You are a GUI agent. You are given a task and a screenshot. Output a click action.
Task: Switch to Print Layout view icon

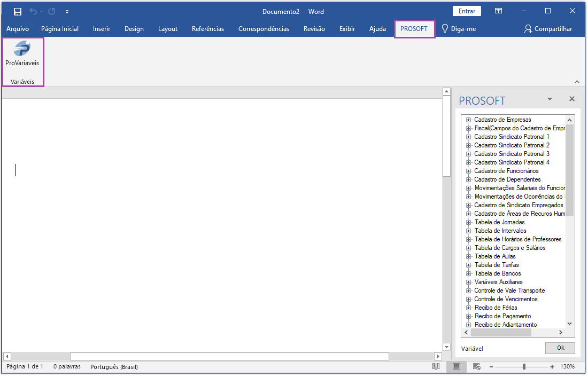tap(457, 367)
